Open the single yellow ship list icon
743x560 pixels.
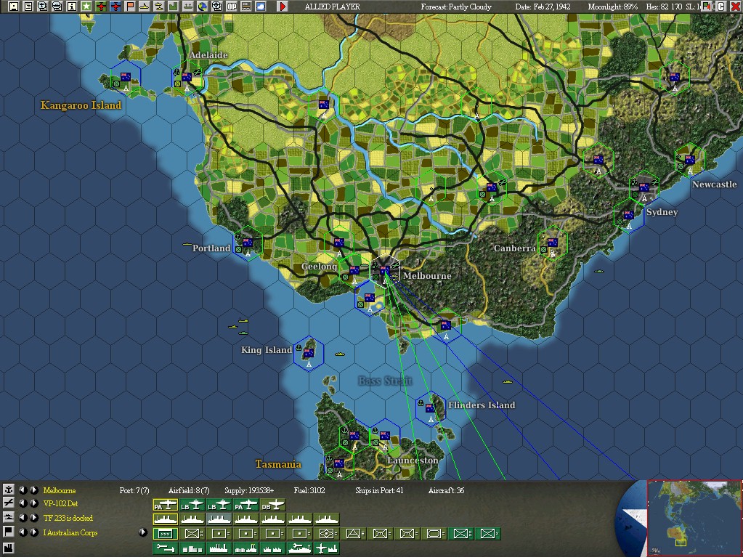click(144, 7)
